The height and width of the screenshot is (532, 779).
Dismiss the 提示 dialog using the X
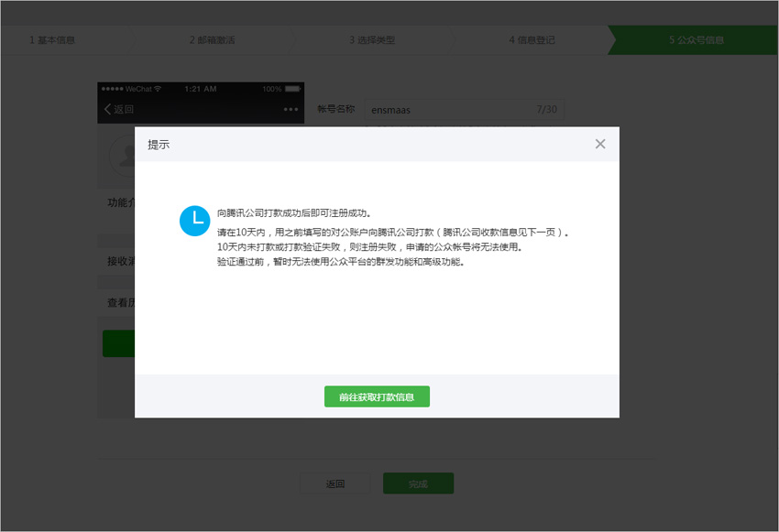click(x=600, y=144)
